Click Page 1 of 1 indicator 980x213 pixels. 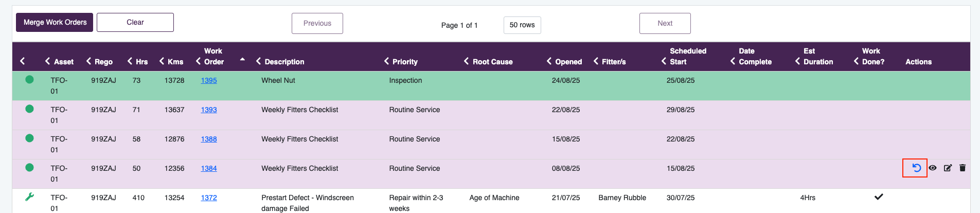459,25
